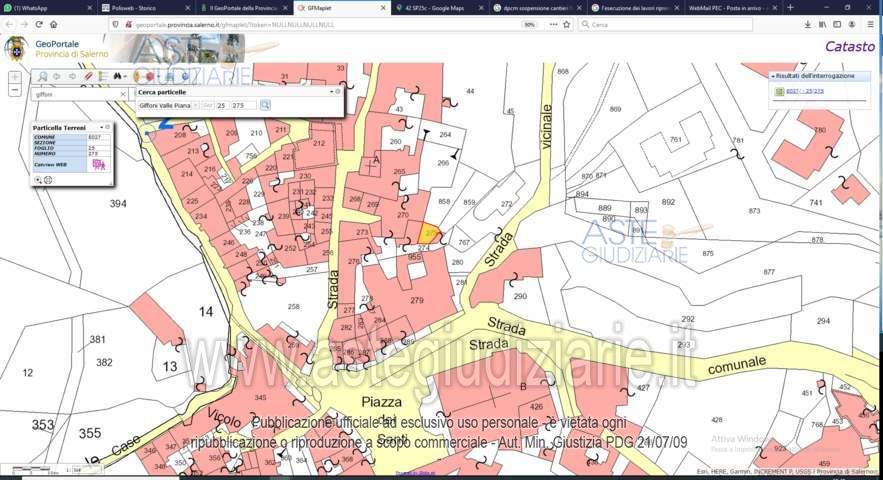
Task: Open the Catview WEB icon
Action: [x=99, y=165]
